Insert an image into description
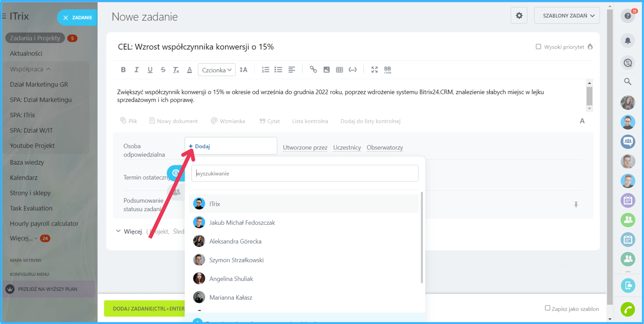The image size is (644, 324). pyautogui.click(x=326, y=70)
